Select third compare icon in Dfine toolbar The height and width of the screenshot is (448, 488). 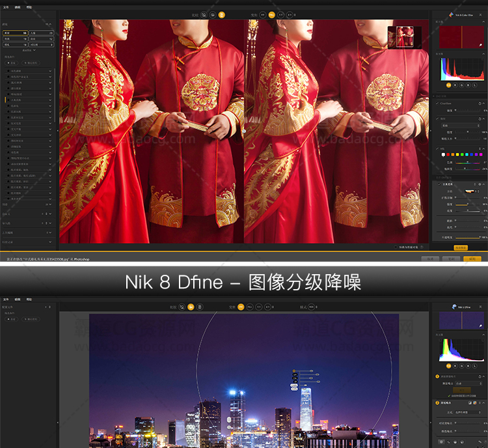tap(200, 307)
